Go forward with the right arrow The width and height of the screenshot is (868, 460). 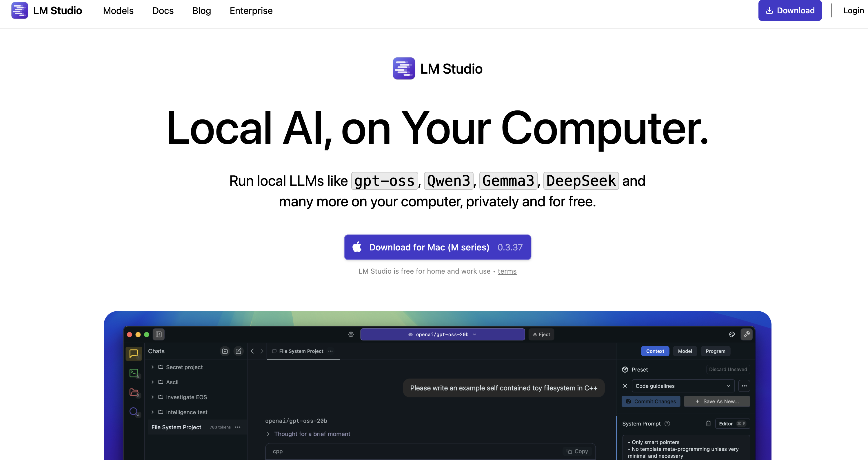(262, 351)
